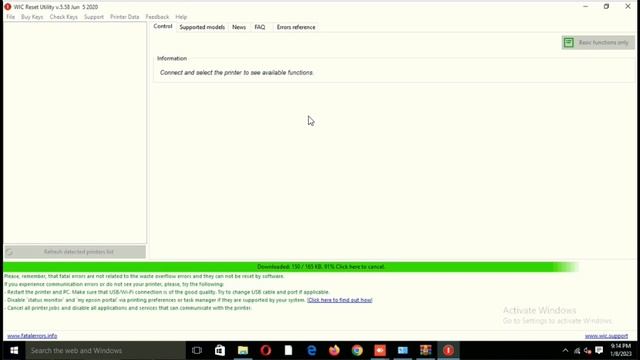Launch Opera browser from the taskbar
Viewport: 640px width, 360px height.
pos(266,351)
